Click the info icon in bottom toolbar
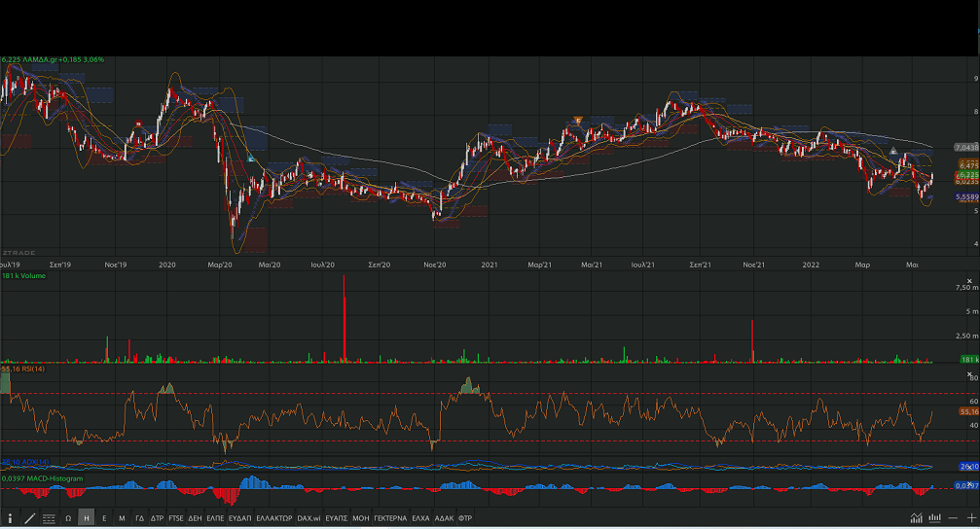The width and height of the screenshot is (980, 529). tap(11, 518)
